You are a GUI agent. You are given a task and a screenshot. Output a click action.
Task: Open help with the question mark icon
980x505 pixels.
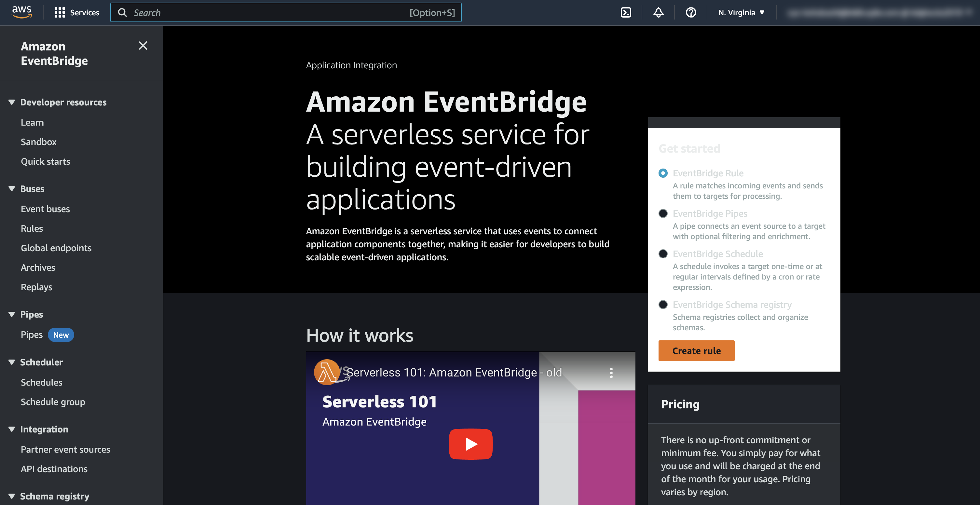point(690,13)
